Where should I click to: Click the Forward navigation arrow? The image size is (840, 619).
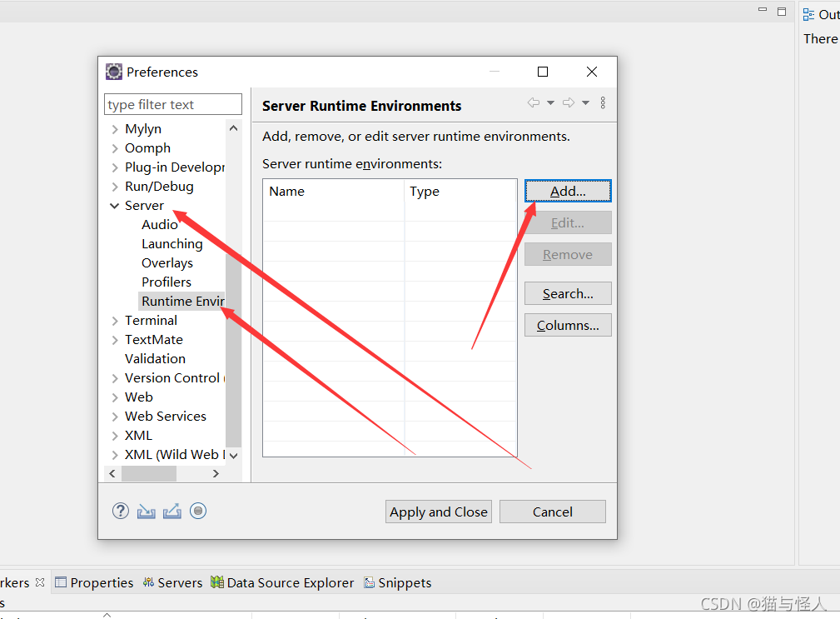(x=569, y=102)
